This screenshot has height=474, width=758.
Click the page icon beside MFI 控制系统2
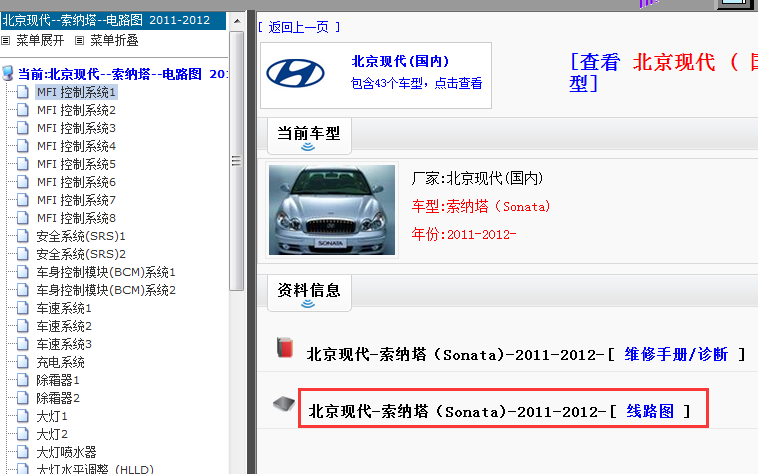coord(23,110)
